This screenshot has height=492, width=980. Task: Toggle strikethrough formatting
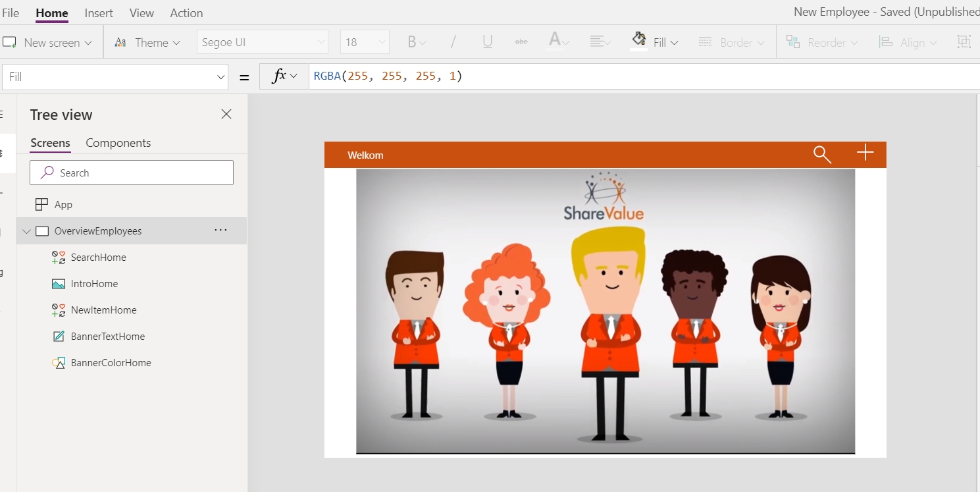[521, 42]
